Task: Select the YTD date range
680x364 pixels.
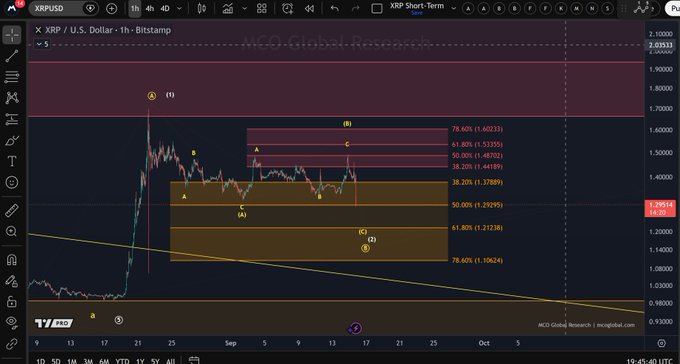Action: click(122, 361)
